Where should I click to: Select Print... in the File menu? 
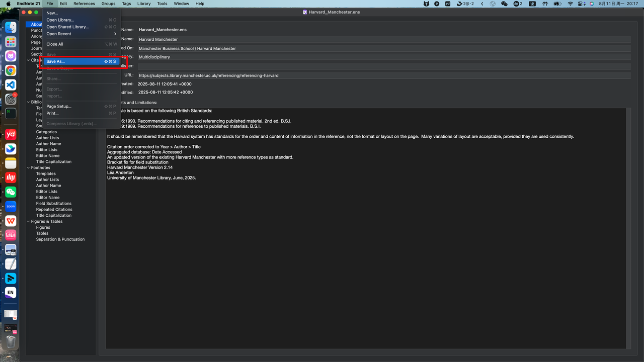tap(81, 113)
